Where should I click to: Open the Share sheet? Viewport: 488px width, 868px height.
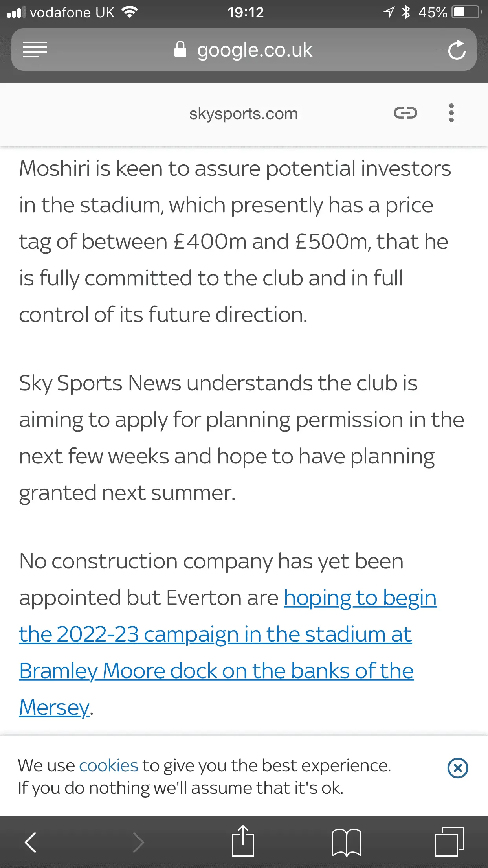click(x=243, y=841)
